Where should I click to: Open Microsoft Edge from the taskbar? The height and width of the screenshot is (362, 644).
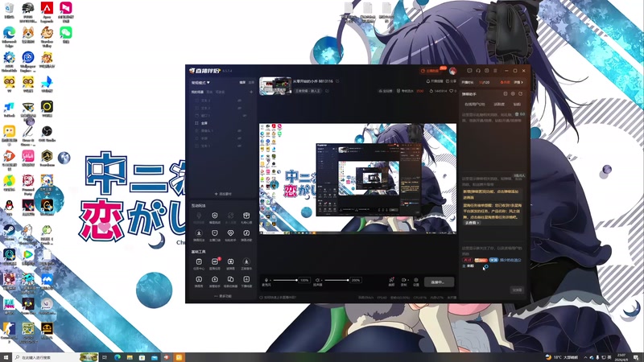coord(117,357)
